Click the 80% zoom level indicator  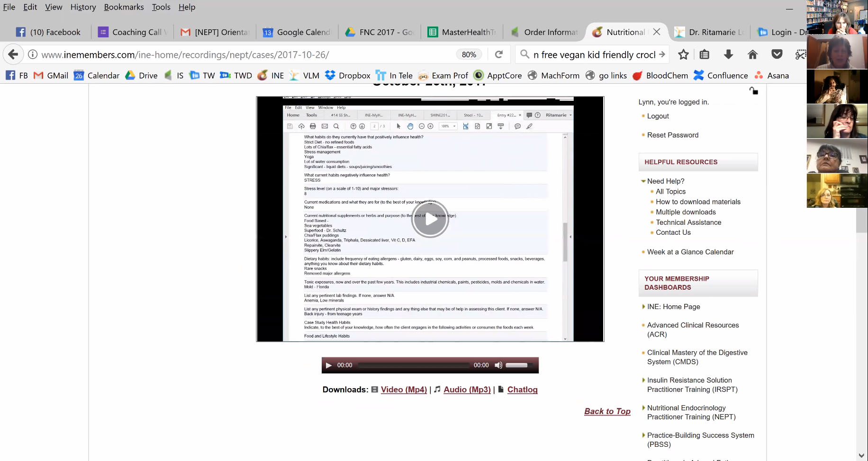tap(469, 54)
